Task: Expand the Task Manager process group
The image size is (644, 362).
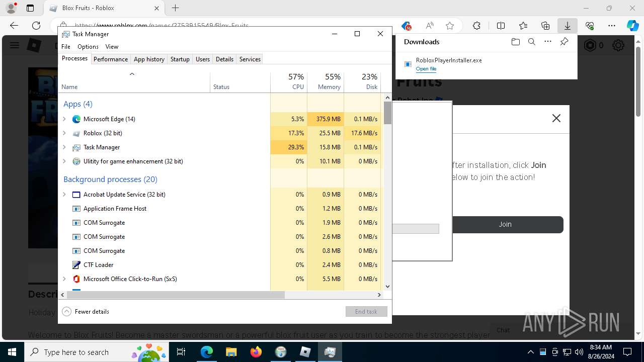Action: coord(64,147)
